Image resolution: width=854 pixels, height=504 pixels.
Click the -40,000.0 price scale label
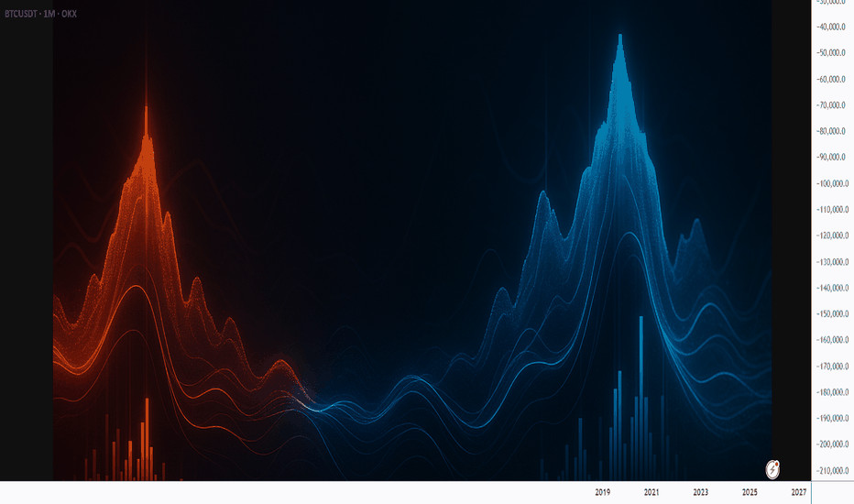[833, 27]
